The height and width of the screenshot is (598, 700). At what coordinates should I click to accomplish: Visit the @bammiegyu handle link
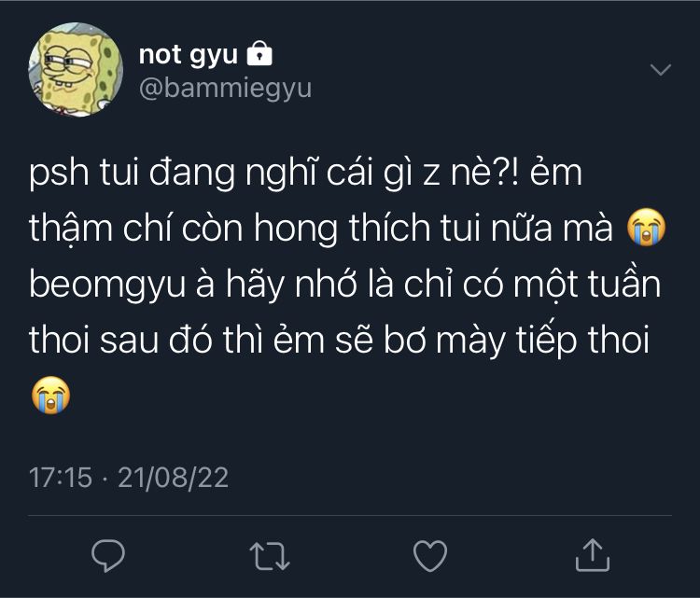click(x=226, y=89)
